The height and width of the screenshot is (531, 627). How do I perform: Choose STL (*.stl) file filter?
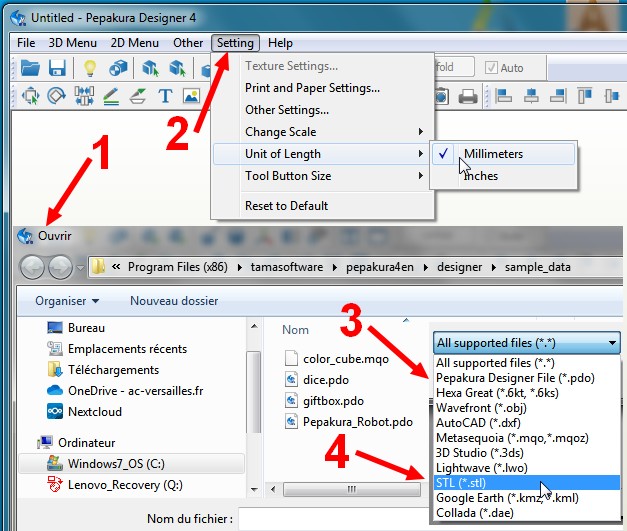click(x=527, y=483)
